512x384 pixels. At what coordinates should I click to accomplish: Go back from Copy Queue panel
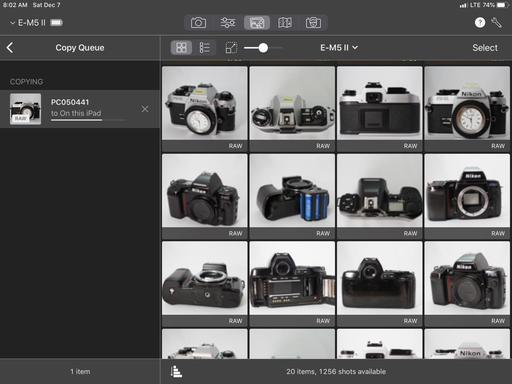10,48
